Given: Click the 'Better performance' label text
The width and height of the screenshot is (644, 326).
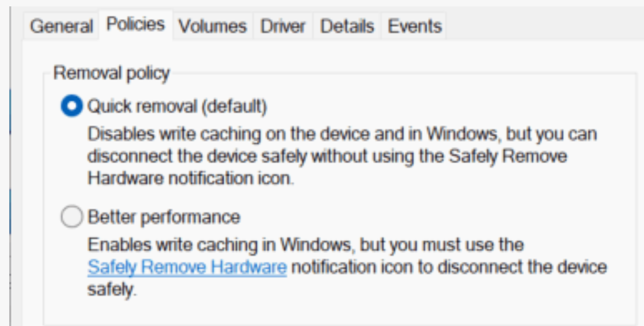Looking at the screenshot, I should pos(164,216).
